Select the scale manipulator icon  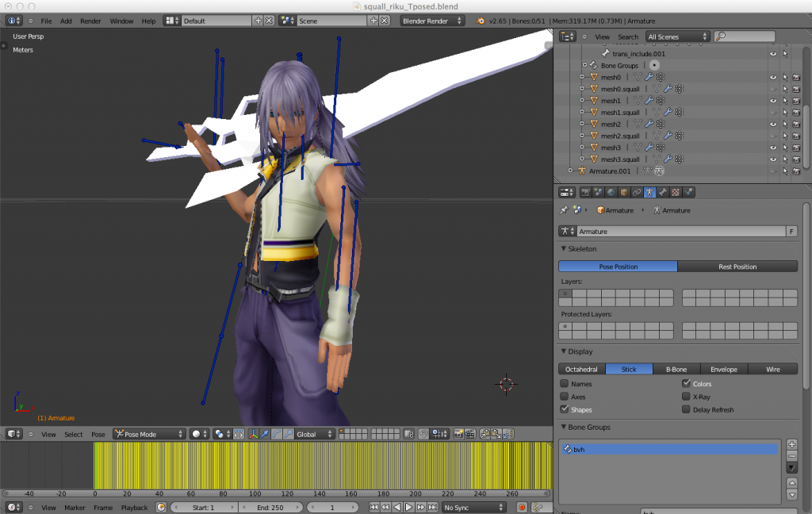[x=289, y=434]
